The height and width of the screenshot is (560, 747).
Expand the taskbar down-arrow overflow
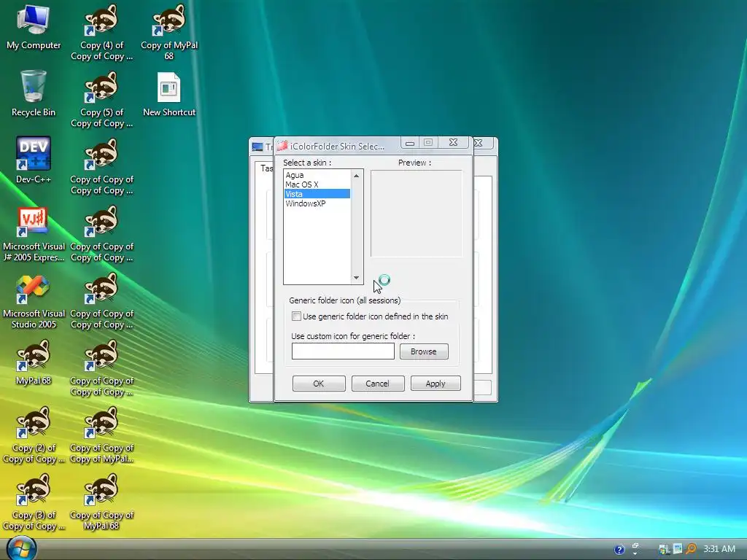(x=635, y=554)
